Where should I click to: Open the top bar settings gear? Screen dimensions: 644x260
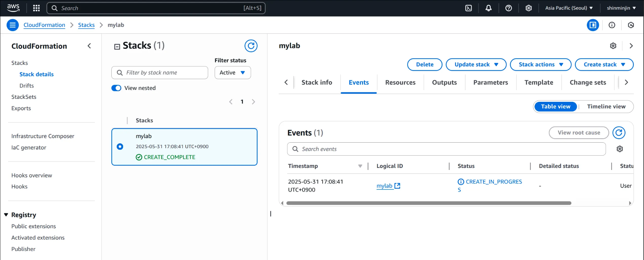[x=529, y=8]
